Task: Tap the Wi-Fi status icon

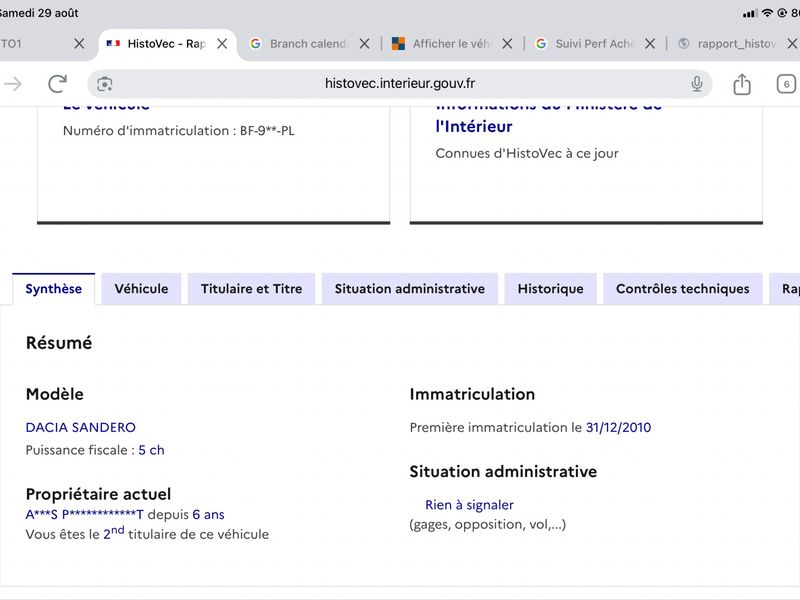Action: pyautogui.click(x=767, y=13)
